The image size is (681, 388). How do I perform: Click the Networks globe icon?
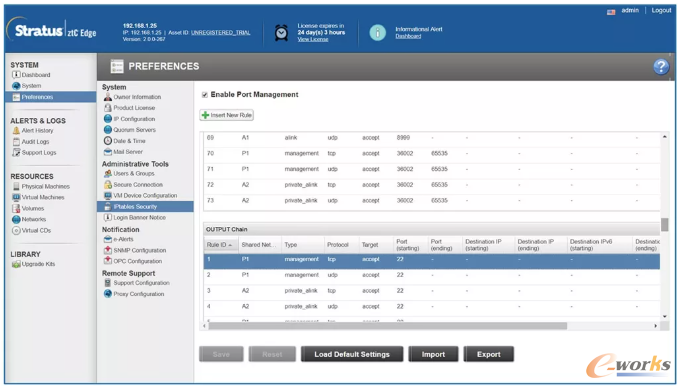[x=16, y=219]
